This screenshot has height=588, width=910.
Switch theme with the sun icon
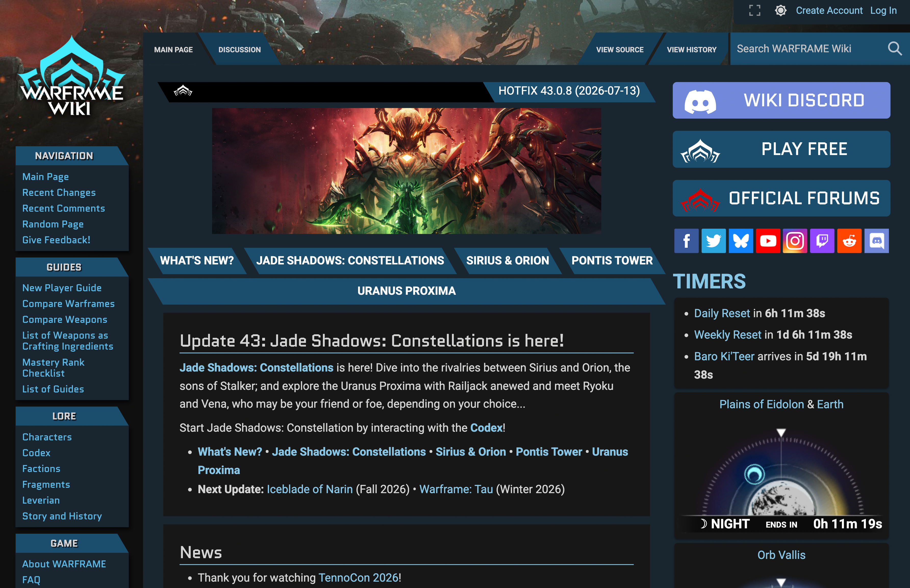point(780,10)
